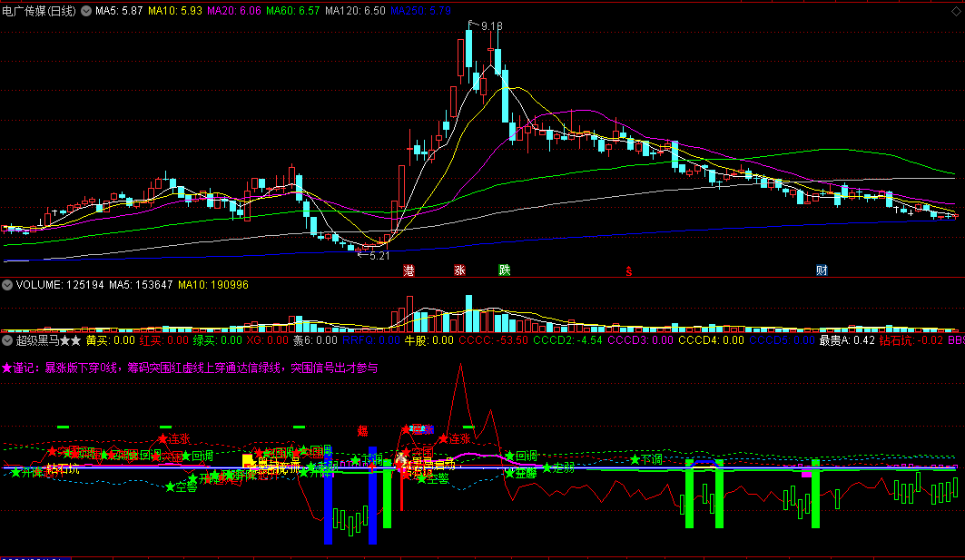The height and width of the screenshot is (560, 965).
Task: Click the diamond icon at top-right corner
Action: [957, 11]
